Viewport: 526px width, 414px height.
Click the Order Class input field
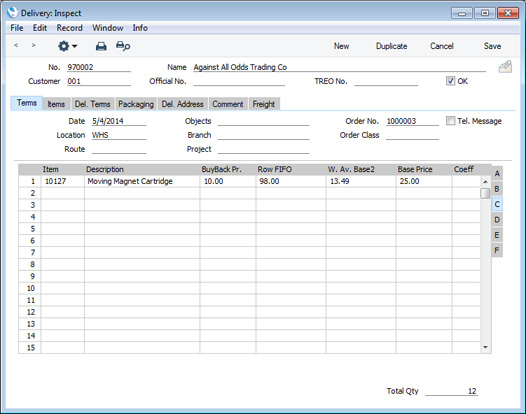tap(412, 135)
